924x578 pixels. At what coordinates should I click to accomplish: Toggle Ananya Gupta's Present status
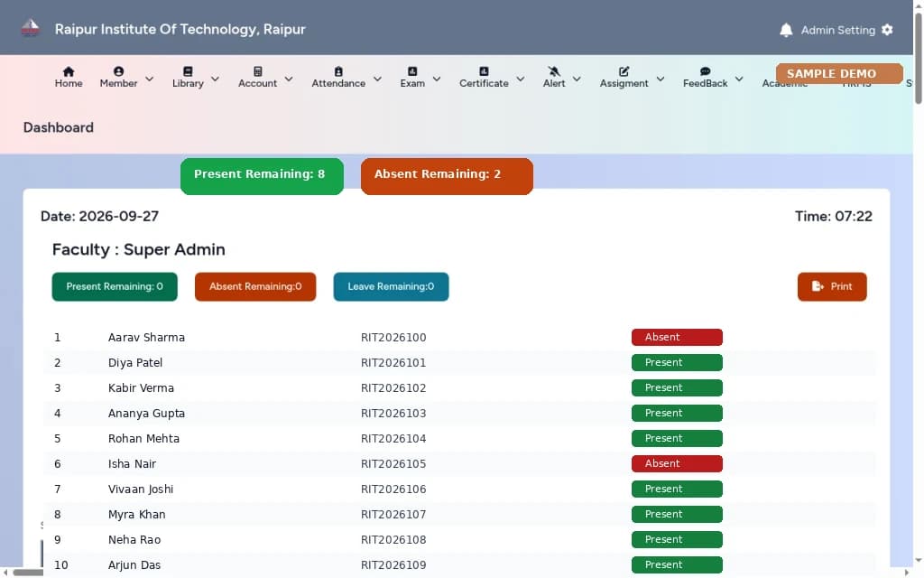[677, 414]
